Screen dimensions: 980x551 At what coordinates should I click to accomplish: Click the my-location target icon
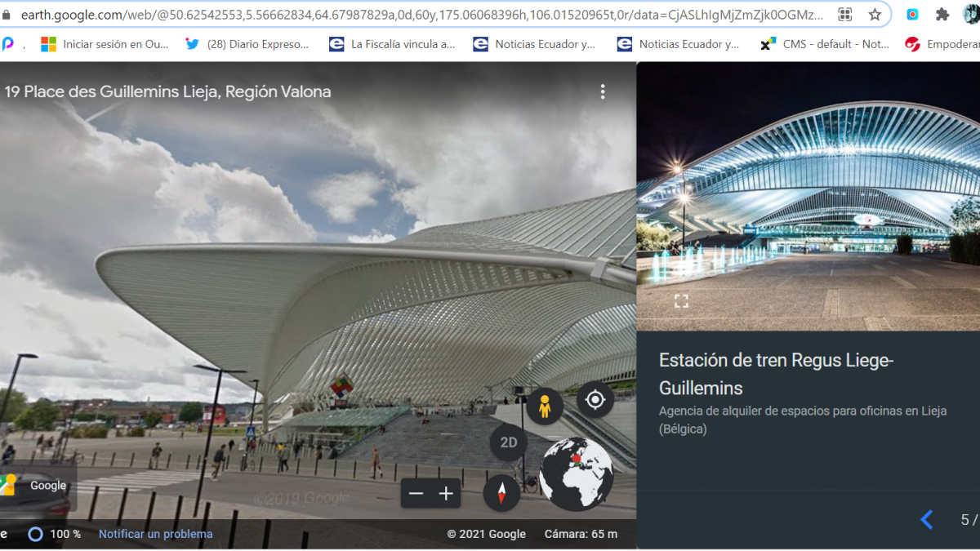click(595, 399)
